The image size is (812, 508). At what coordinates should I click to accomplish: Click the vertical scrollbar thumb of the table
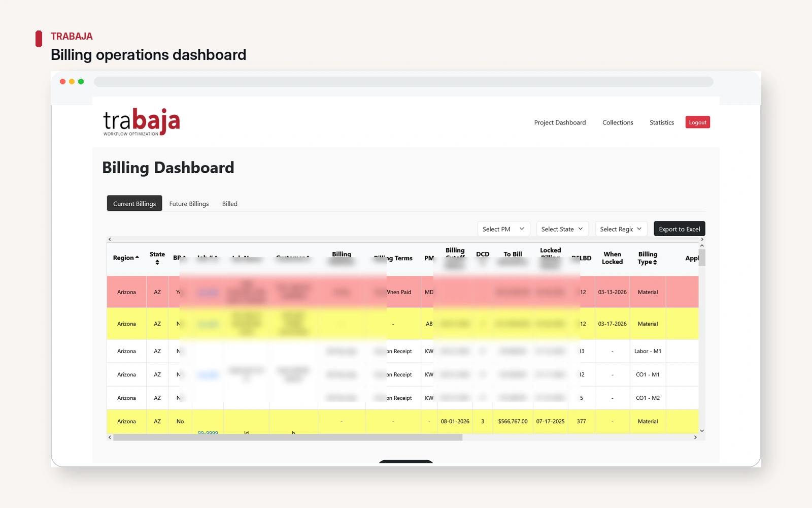pos(702,258)
